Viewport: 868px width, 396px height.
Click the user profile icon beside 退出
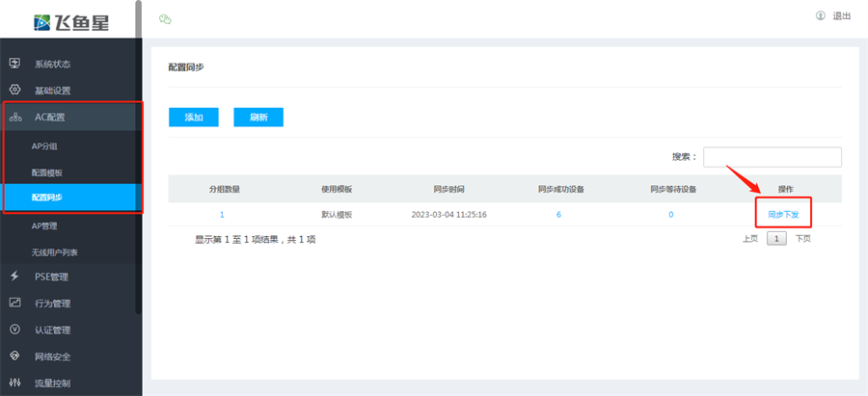pos(821,15)
